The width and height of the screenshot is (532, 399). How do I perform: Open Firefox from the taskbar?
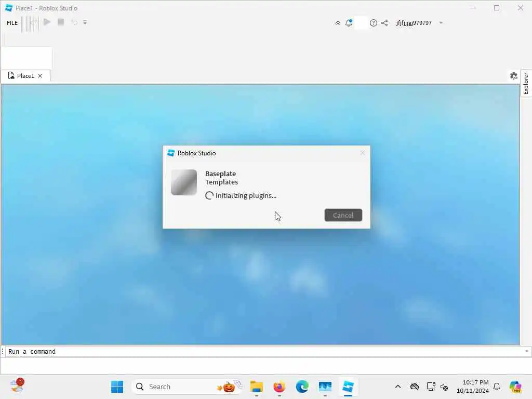[279, 387]
